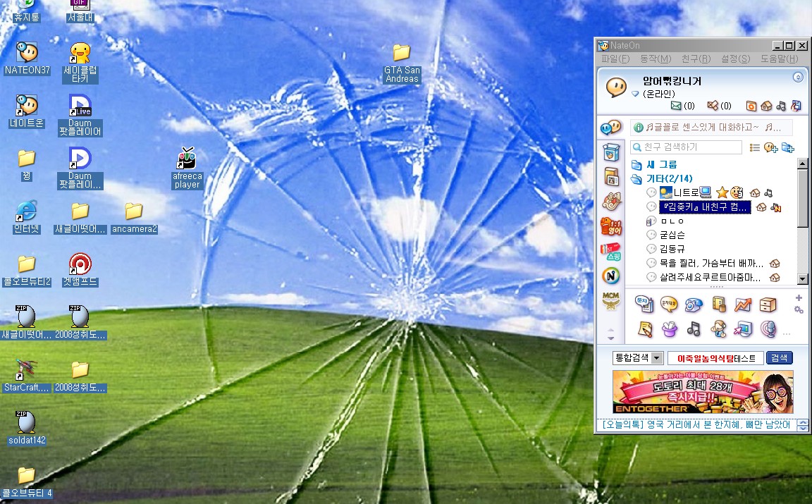This screenshot has width=812, height=504.
Task: Open the 설정(S) menu
Action: pos(735,59)
